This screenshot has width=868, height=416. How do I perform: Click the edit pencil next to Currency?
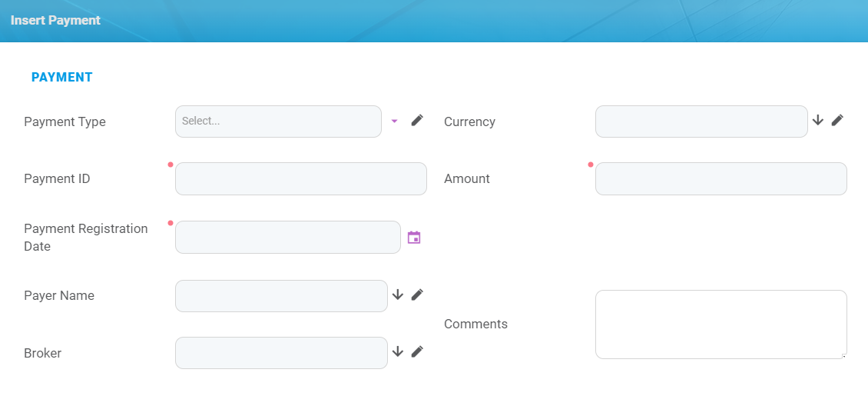pyautogui.click(x=837, y=120)
